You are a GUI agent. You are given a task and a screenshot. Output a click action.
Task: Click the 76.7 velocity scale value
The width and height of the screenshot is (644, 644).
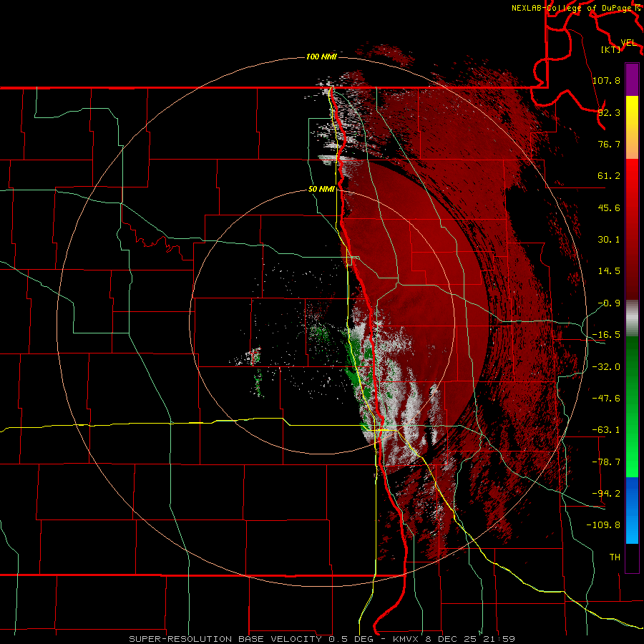coord(609,144)
